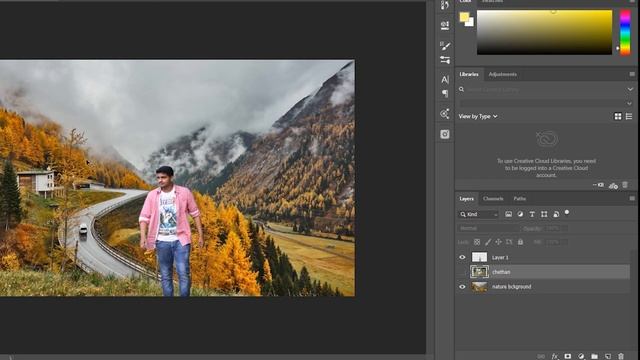640x360 pixels.
Task: Click lock image pixels brush icon
Action: click(x=488, y=242)
